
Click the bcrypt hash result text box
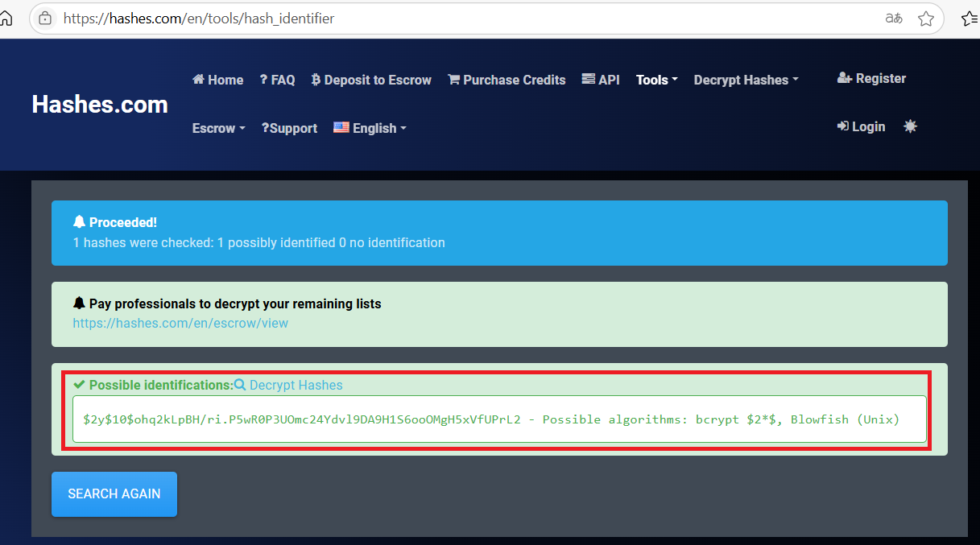point(499,419)
